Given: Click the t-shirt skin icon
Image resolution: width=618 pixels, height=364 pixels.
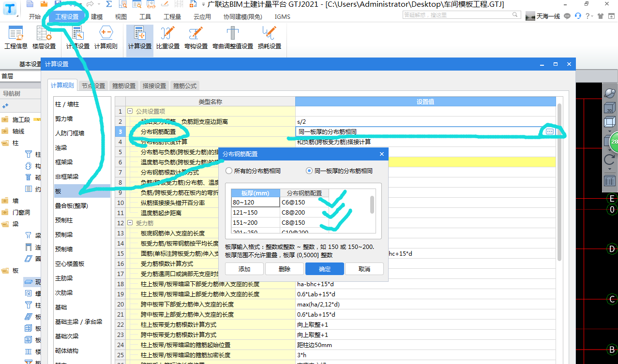Looking at the screenshot, I should (x=601, y=16).
